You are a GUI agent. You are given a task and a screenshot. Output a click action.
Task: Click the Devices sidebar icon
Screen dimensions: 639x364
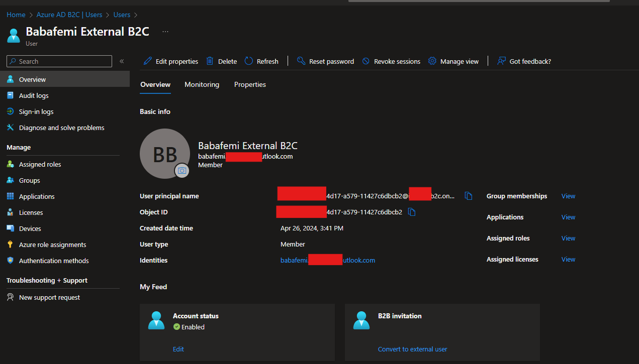[10, 228]
